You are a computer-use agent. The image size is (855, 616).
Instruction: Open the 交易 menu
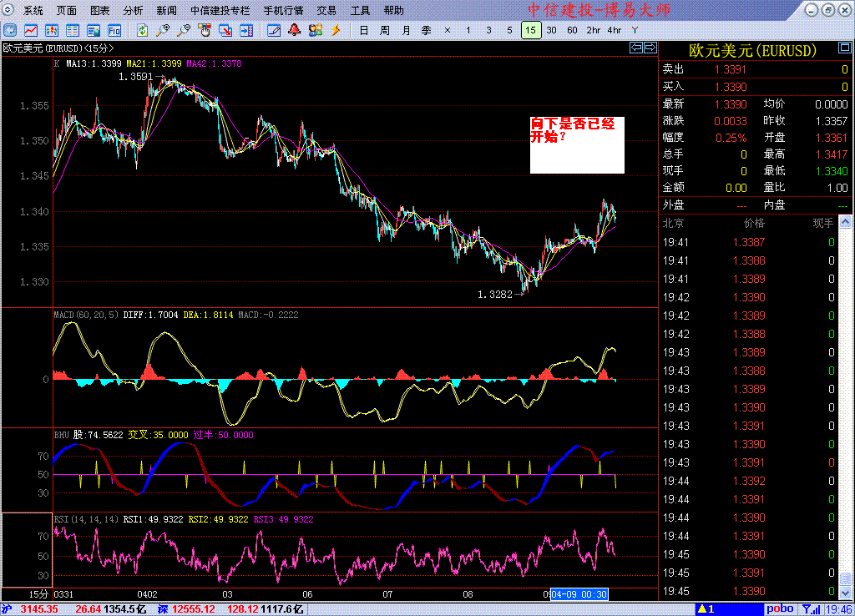(x=326, y=10)
